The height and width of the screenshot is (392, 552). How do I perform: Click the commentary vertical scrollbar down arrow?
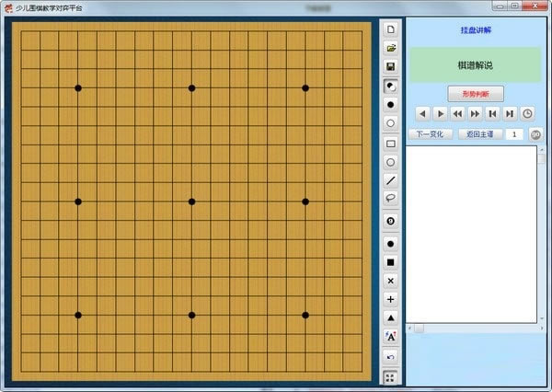(x=542, y=318)
